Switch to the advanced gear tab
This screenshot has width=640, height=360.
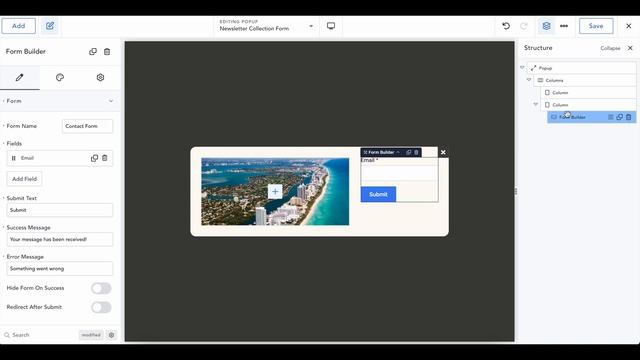click(x=100, y=78)
